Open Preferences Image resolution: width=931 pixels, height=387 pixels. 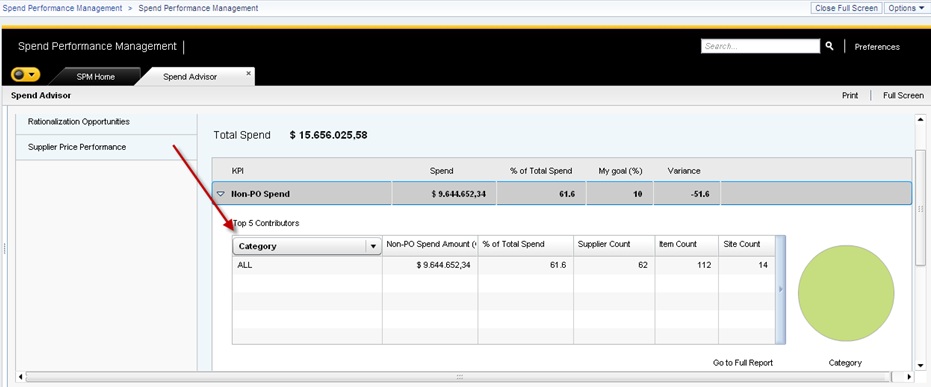pyautogui.click(x=877, y=47)
